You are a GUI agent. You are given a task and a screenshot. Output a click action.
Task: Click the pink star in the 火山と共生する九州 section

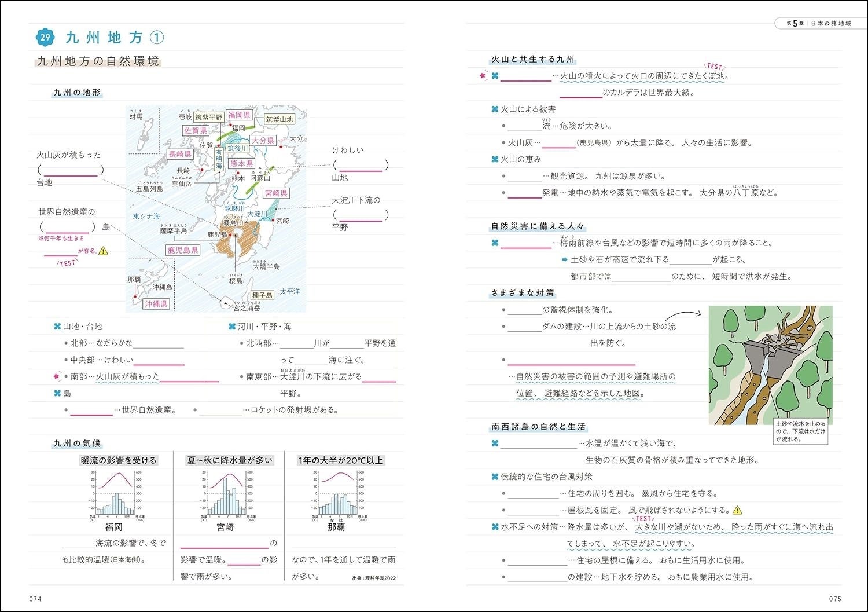pos(483,75)
